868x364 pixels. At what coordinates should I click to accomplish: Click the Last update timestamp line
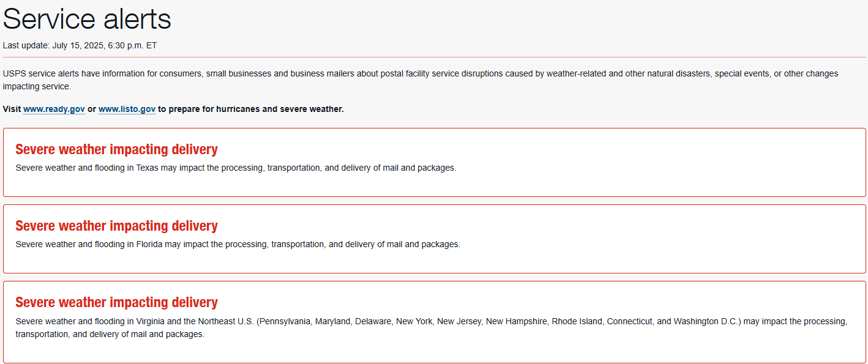(x=80, y=45)
